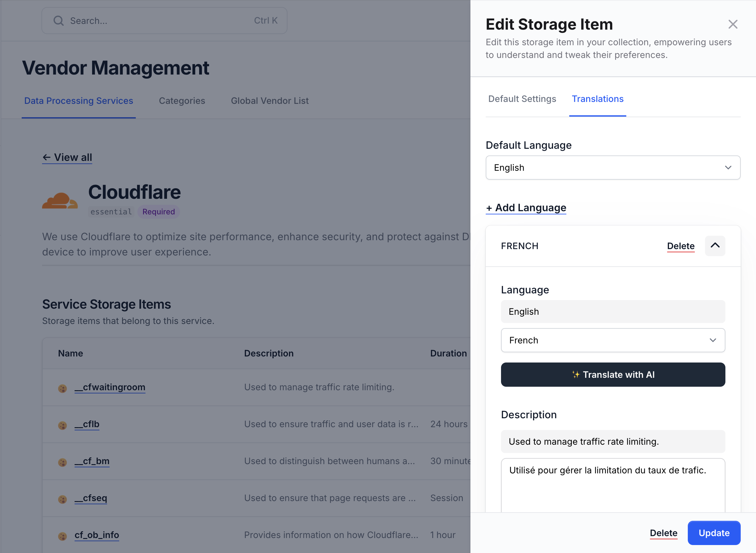The image size is (756, 553).
Task: Open the Default Language dropdown
Action: (613, 167)
